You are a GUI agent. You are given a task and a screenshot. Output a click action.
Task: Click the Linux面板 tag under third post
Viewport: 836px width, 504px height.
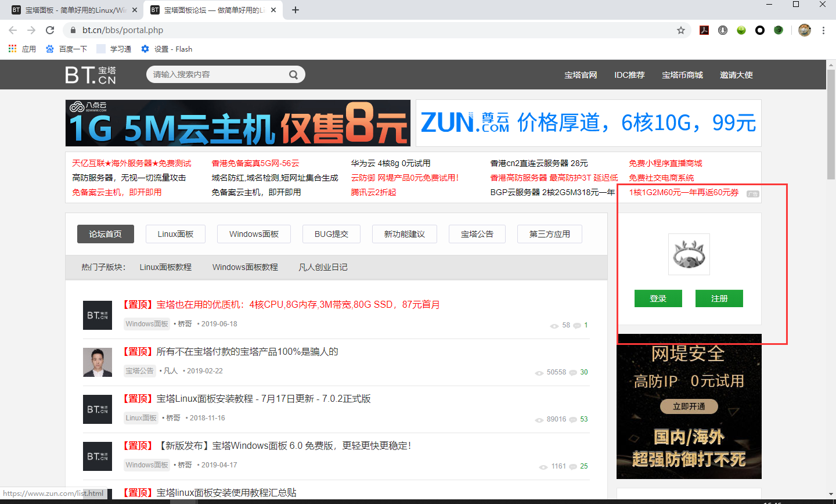point(141,418)
